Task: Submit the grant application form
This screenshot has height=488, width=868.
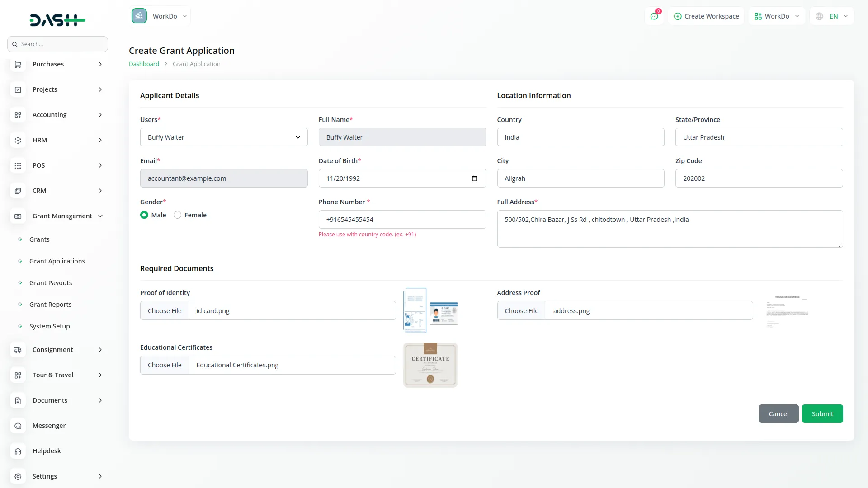Action: (822, 413)
